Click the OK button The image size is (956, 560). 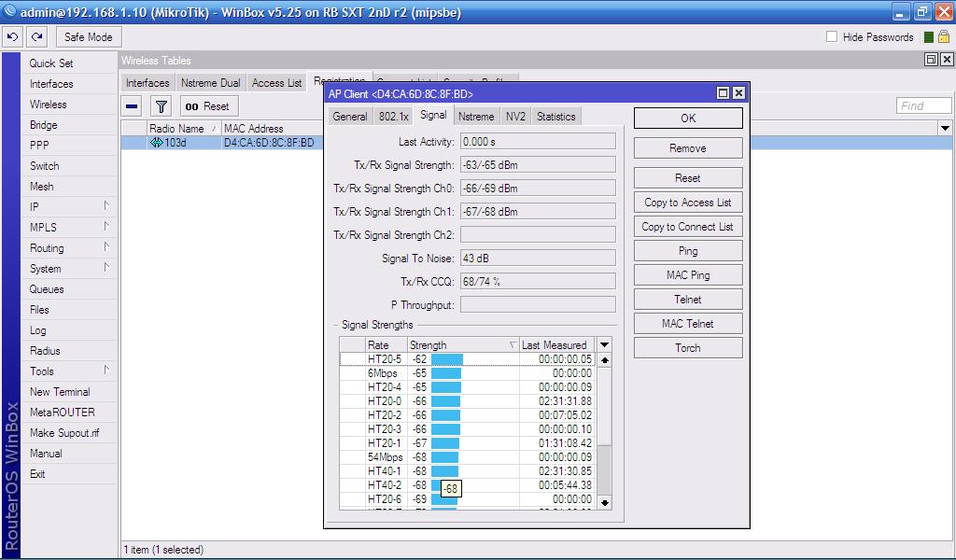tap(688, 119)
